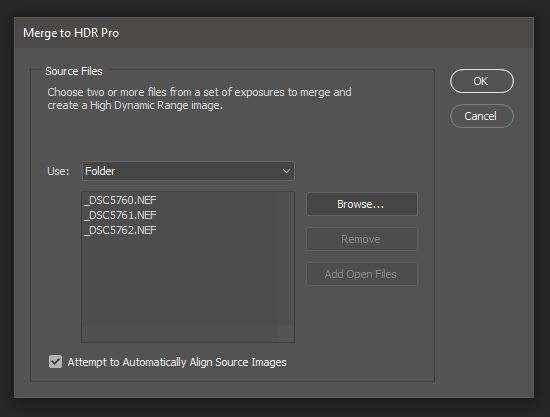
Task: Uncheck the Automatically Align Source Images checkbox
Action: click(55, 362)
